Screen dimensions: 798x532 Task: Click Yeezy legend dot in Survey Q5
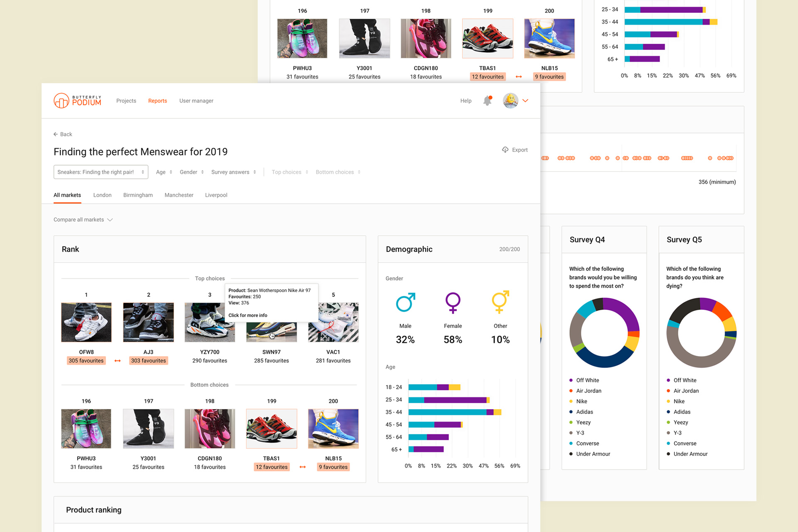668,422
